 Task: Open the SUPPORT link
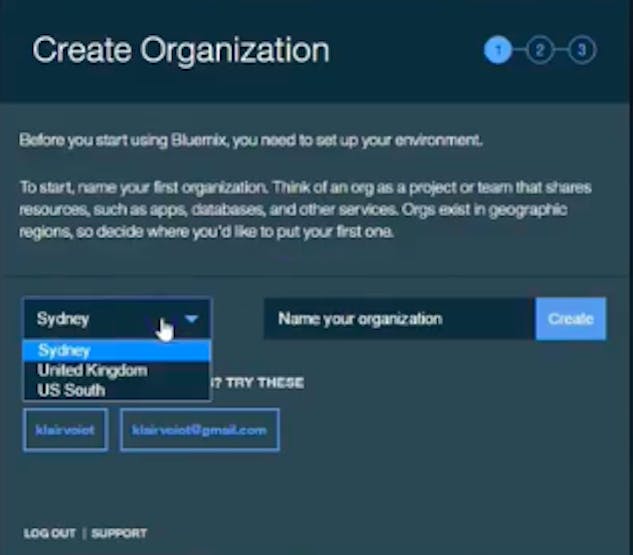(119, 533)
